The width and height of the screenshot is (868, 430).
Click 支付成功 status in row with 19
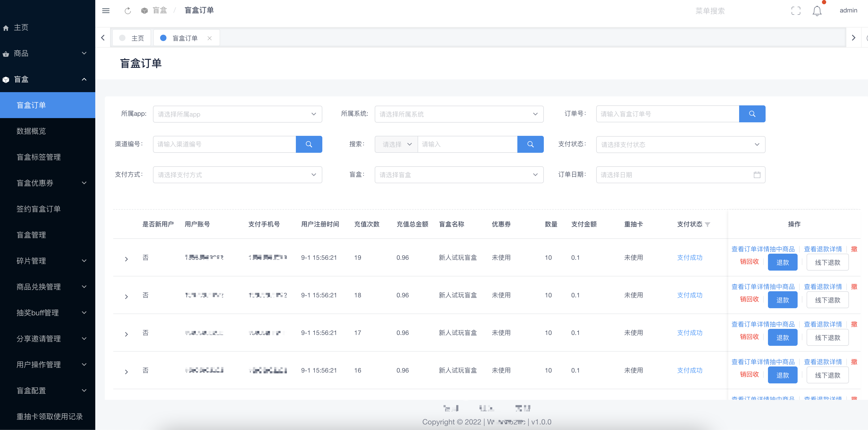pos(690,258)
